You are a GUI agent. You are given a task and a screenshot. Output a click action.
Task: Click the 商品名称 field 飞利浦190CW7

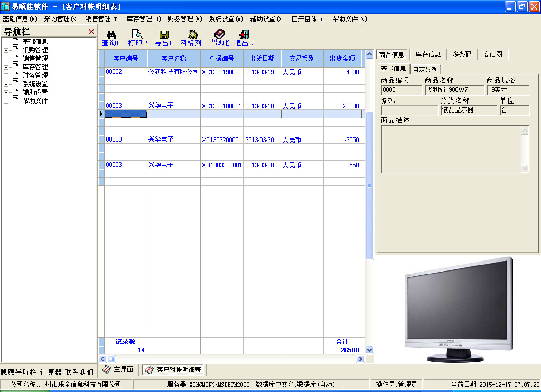tap(455, 90)
